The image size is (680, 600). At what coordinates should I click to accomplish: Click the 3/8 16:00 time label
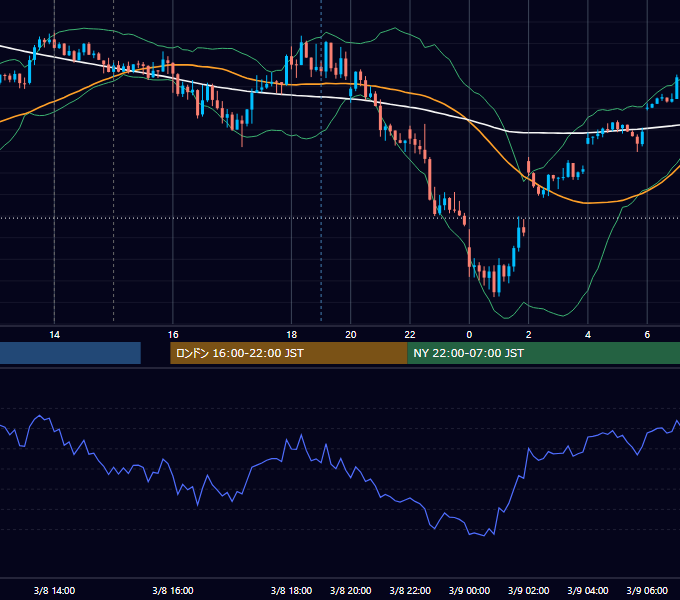173,590
